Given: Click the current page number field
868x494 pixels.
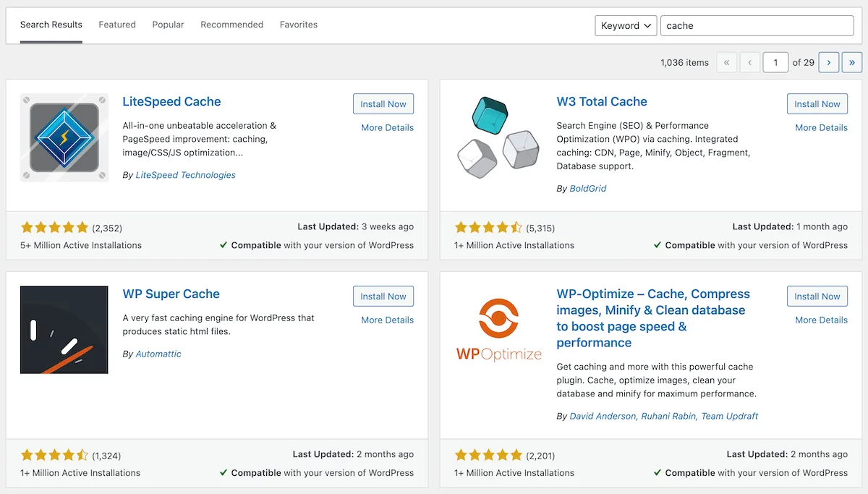Looking at the screenshot, I should click(x=775, y=62).
